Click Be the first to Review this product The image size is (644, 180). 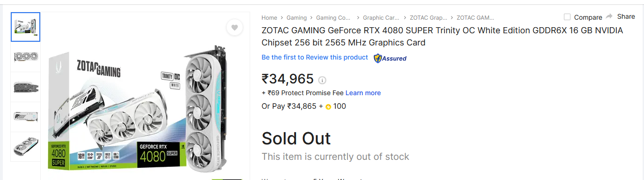[x=315, y=57]
